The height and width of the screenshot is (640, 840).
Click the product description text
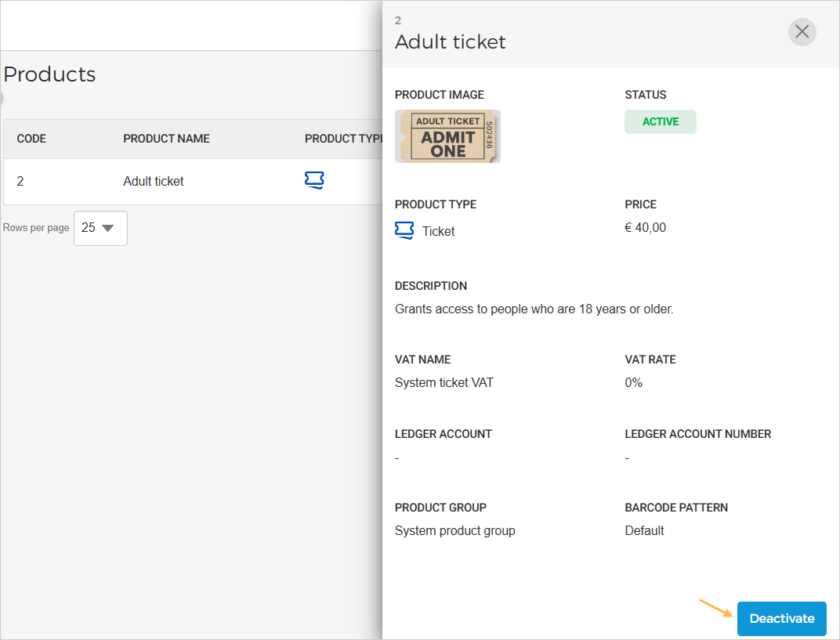coord(534,309)
